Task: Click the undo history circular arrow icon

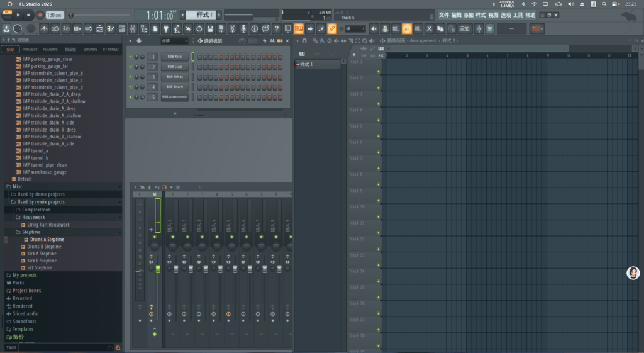Action: (199, 29)
